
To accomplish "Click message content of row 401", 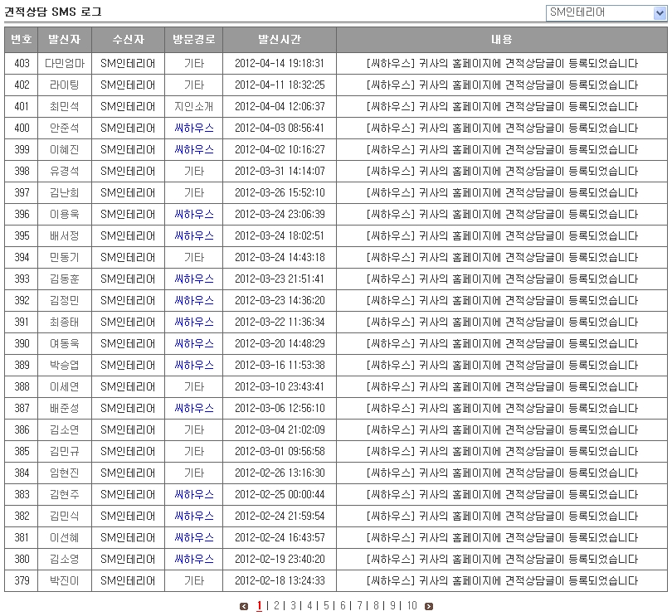I will 502,106.
